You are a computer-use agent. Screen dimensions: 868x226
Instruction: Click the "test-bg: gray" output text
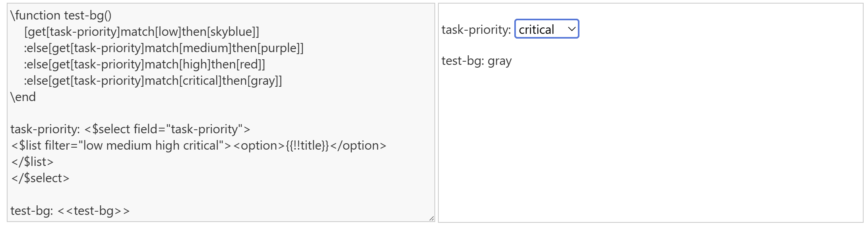point(477,61)
